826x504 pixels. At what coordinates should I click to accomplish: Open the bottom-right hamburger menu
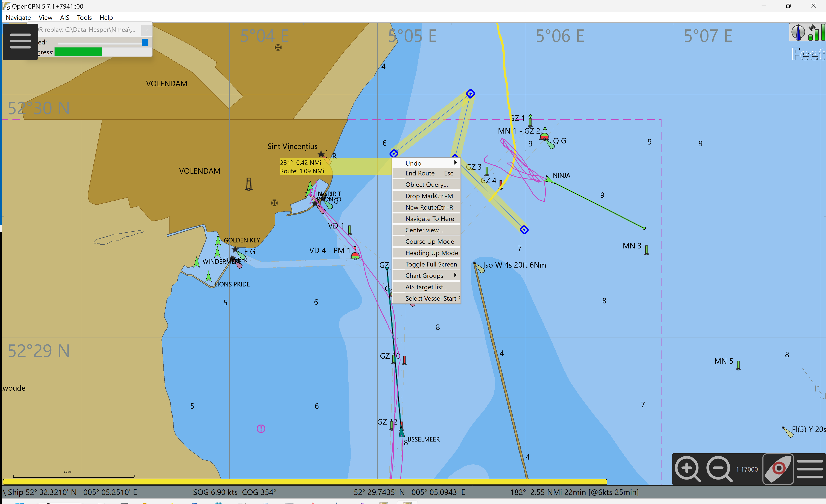810,469
